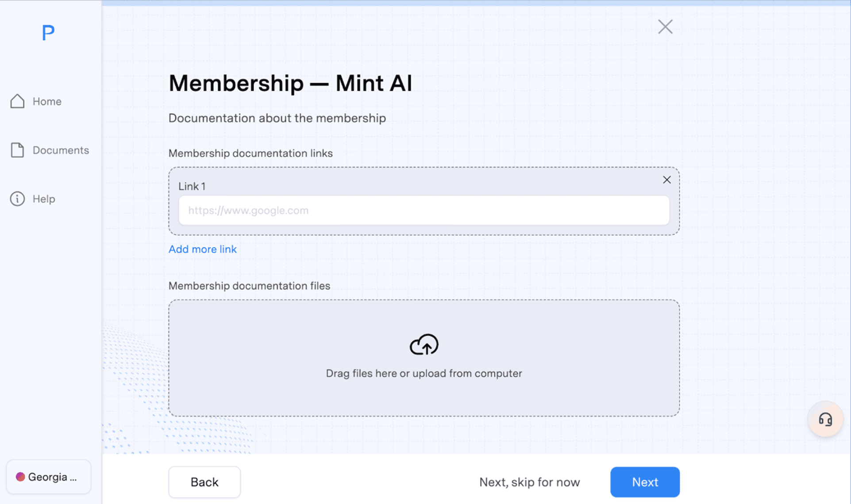Open Help in sidebar

tap(43, 199)
